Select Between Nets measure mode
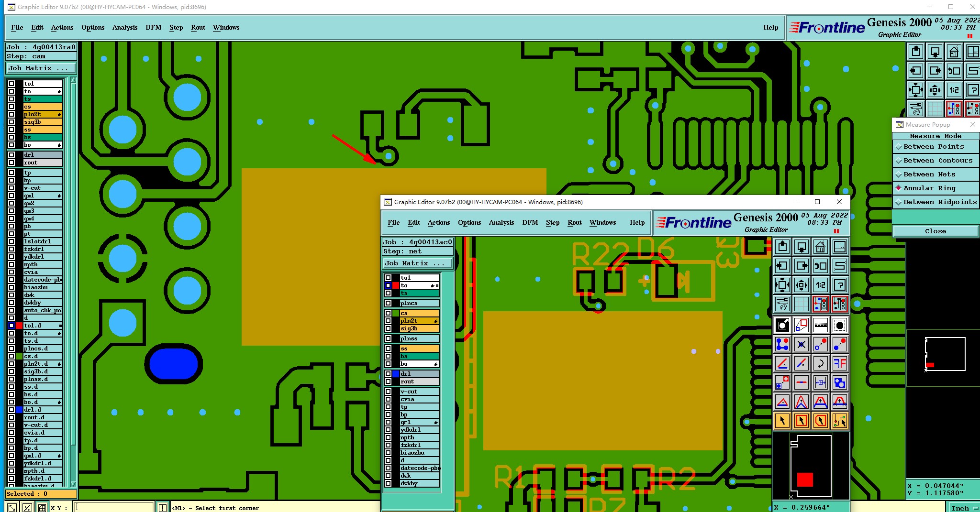Viewport: 980px width, 512px height. (935, 174)
